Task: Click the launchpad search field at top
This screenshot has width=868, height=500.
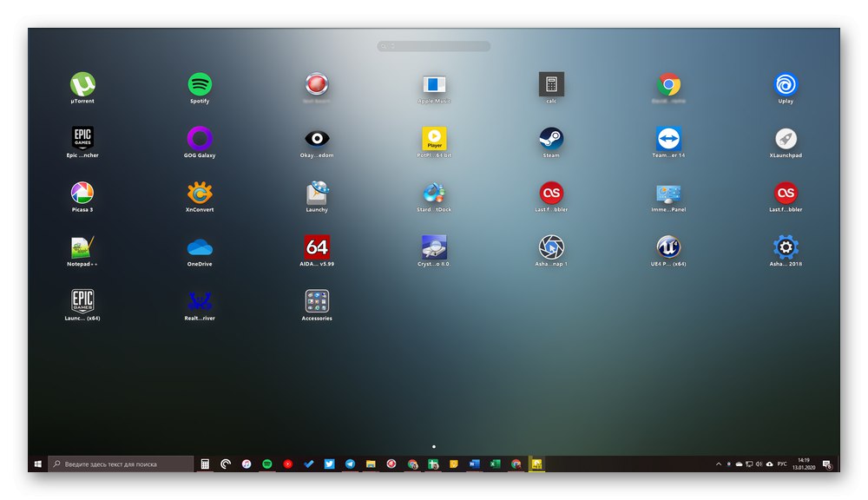Action: click(433, 47)
